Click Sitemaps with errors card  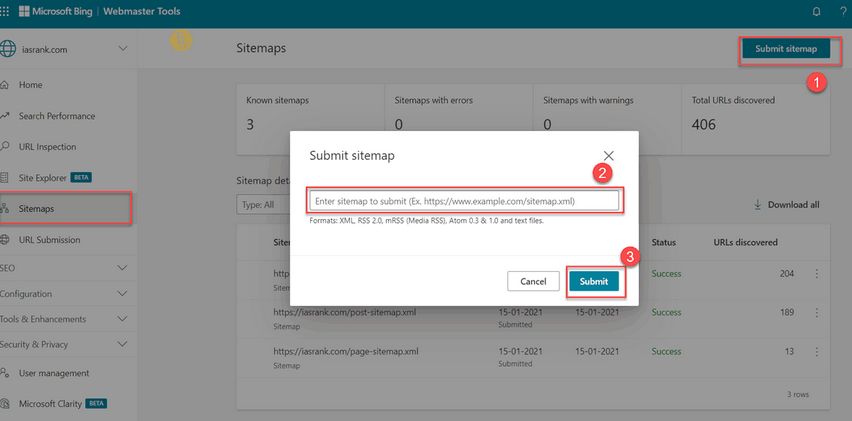tap(459, 119)
